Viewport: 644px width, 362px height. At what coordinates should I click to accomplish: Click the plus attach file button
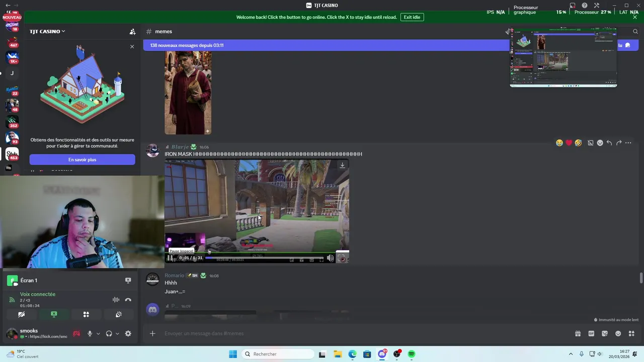pos(152,333)
